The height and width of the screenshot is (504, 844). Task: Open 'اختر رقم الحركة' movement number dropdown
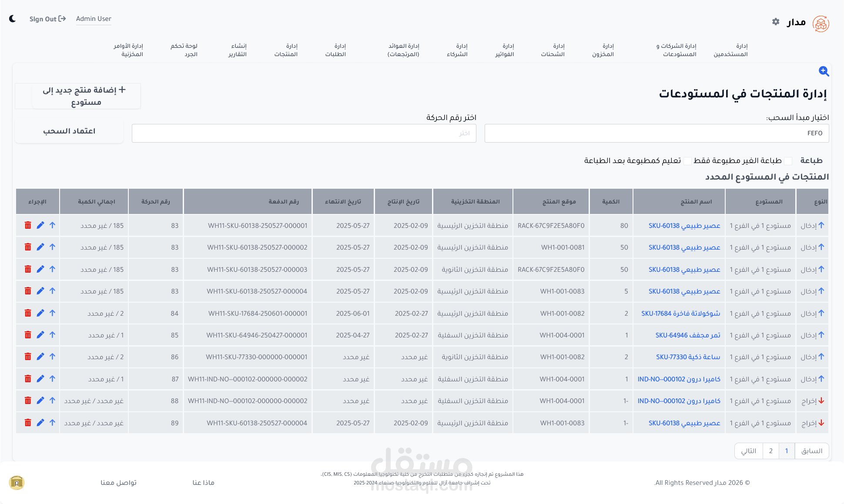(304, 133)
